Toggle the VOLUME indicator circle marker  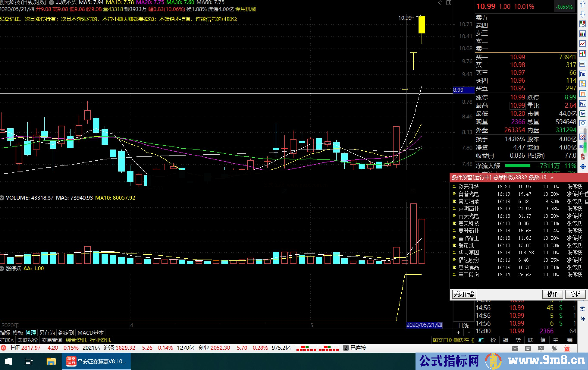tap(2, 198)
